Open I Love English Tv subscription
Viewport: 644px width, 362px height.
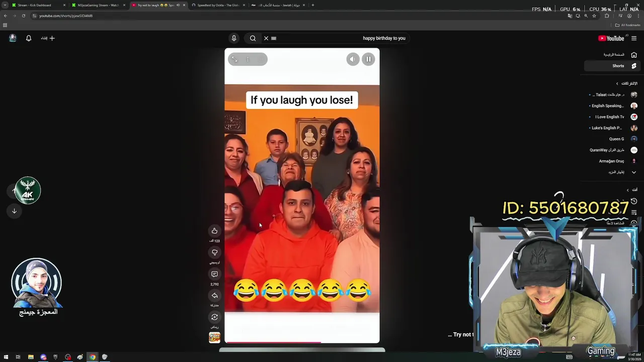click(612, 117)
